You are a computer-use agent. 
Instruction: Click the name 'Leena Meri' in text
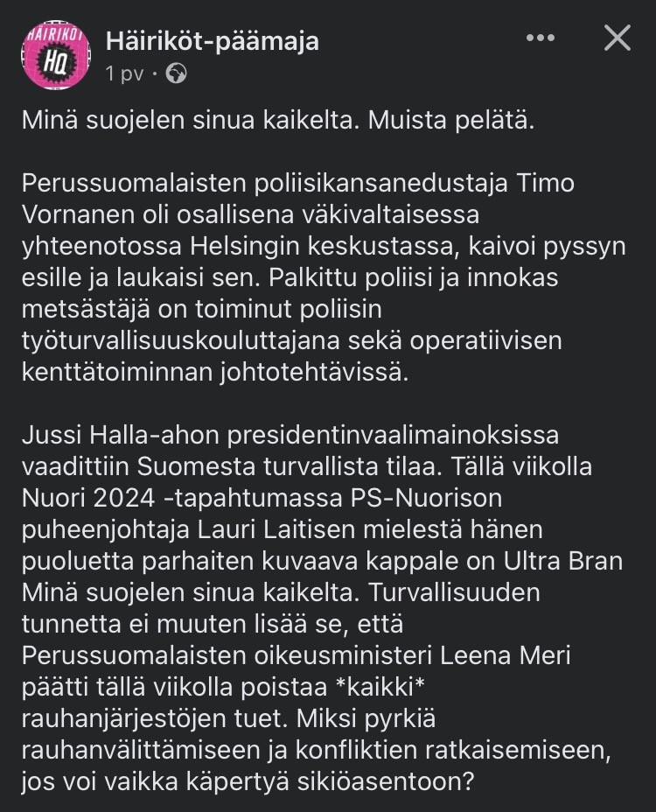(506, 655)
